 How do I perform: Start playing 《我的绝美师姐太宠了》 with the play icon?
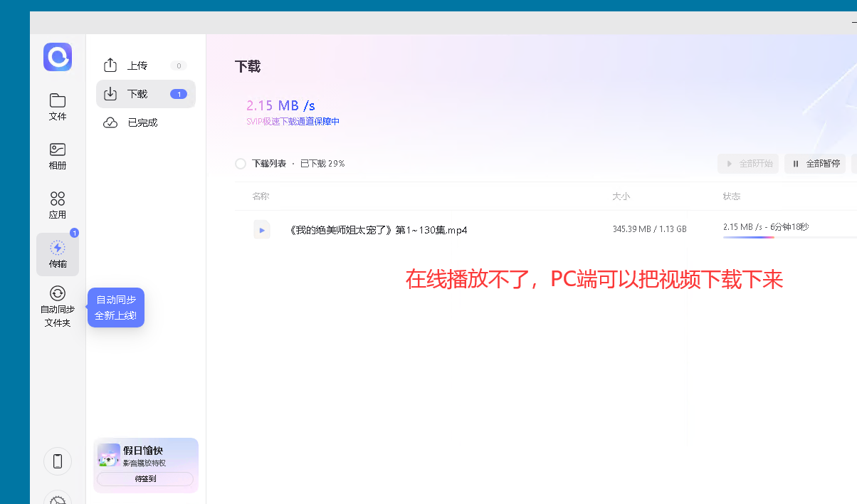262,229
